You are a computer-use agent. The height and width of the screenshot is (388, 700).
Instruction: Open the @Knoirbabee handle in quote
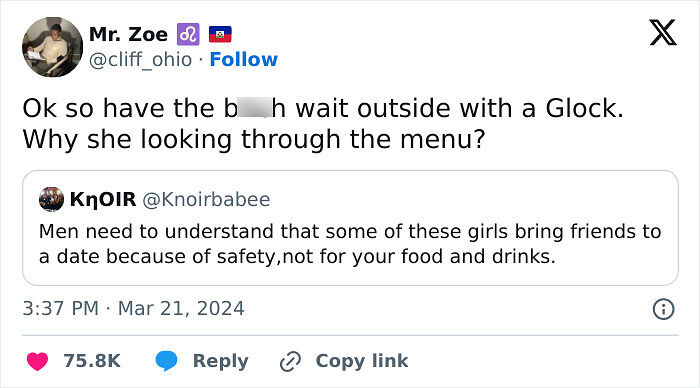pos(206,200)
